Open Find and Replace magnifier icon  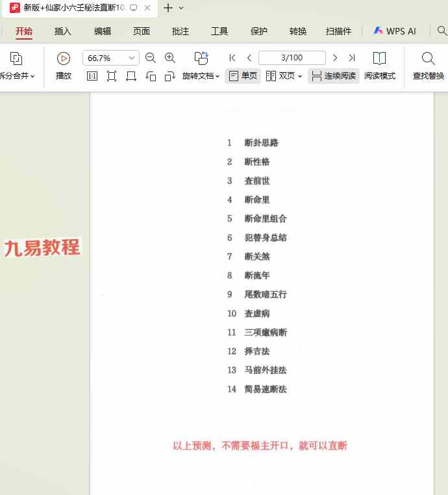428,58
